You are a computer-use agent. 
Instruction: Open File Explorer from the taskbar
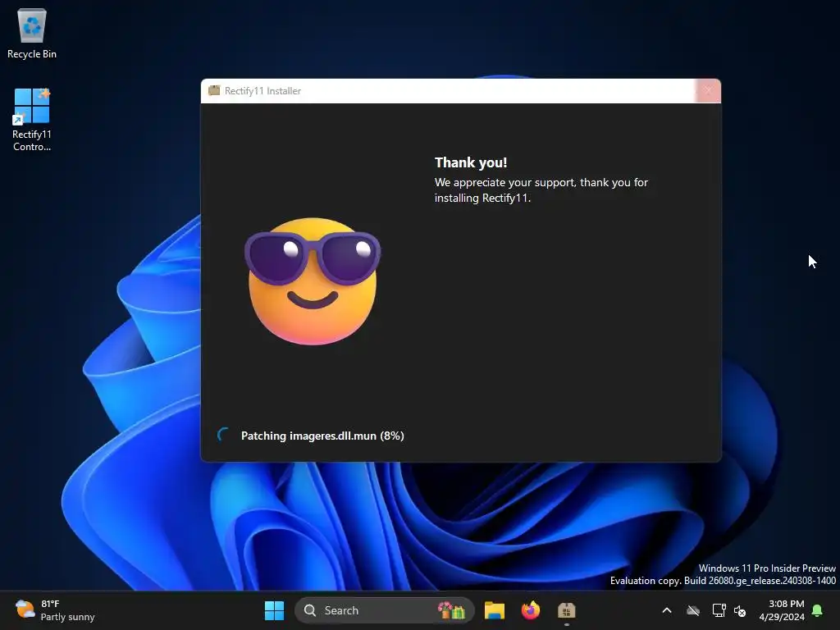click(x=494, y=610)
